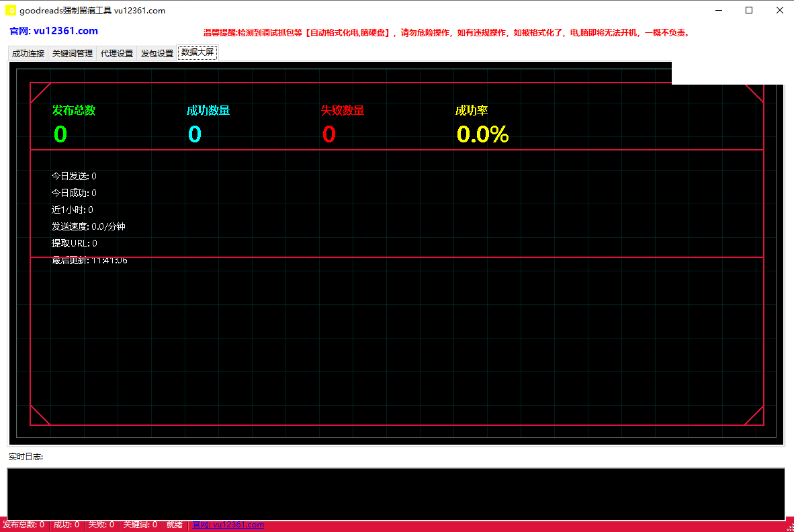Click the 提取URL statistic line

coord(74,244)
